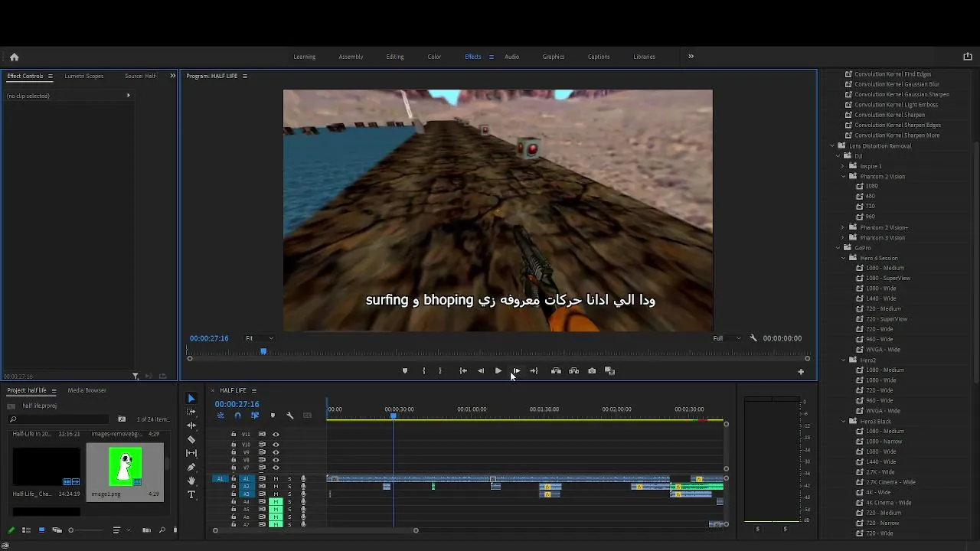Switch to the Color workspace
Screen dimensions: 980x551
[434, 57]
